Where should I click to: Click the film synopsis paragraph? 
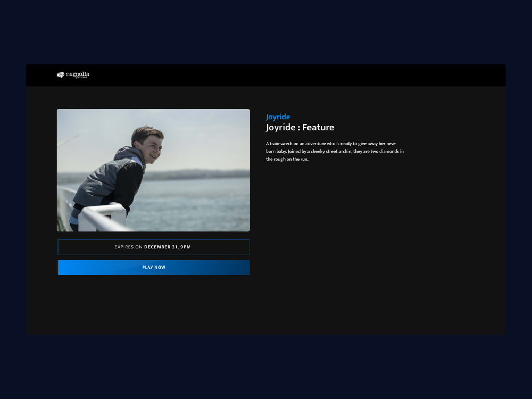point(335,151)
